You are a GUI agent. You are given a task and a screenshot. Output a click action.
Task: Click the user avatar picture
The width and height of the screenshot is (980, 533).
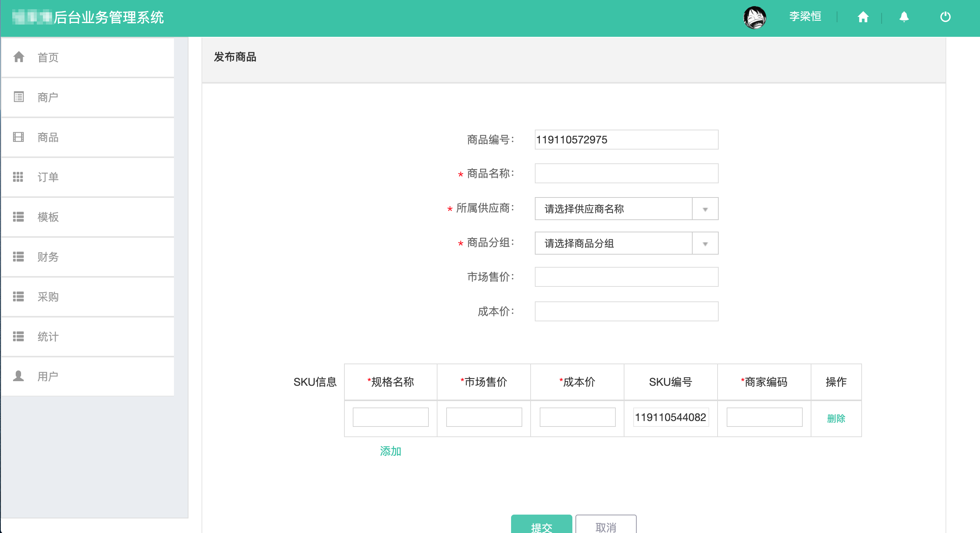coord(754,17)
